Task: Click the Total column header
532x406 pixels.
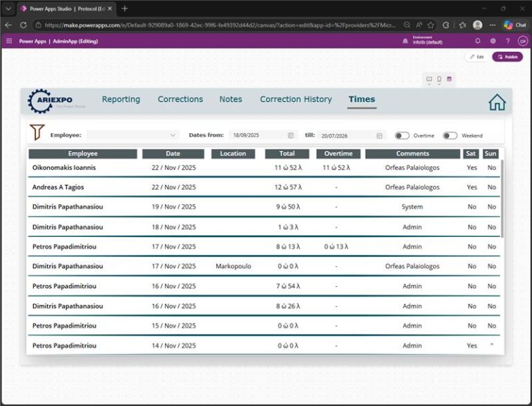Action: [287, 154]
